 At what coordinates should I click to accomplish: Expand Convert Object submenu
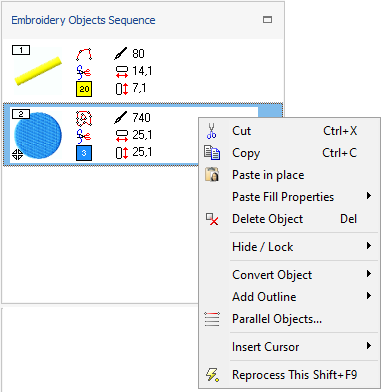tap(289, 275)
